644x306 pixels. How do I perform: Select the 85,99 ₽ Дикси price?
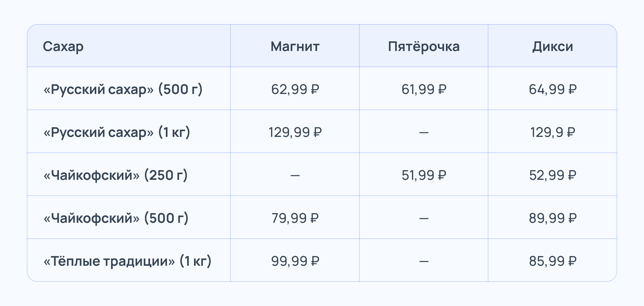[x=552, y=261]
